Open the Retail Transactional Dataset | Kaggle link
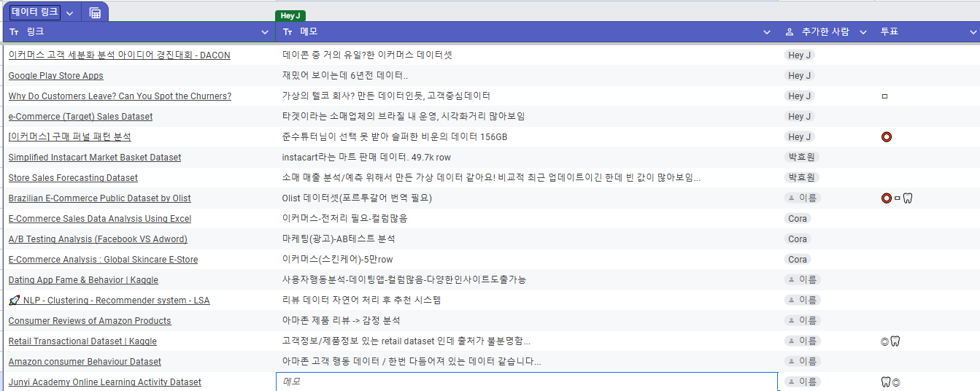This screenshot has height=391, width=980. 82,341
